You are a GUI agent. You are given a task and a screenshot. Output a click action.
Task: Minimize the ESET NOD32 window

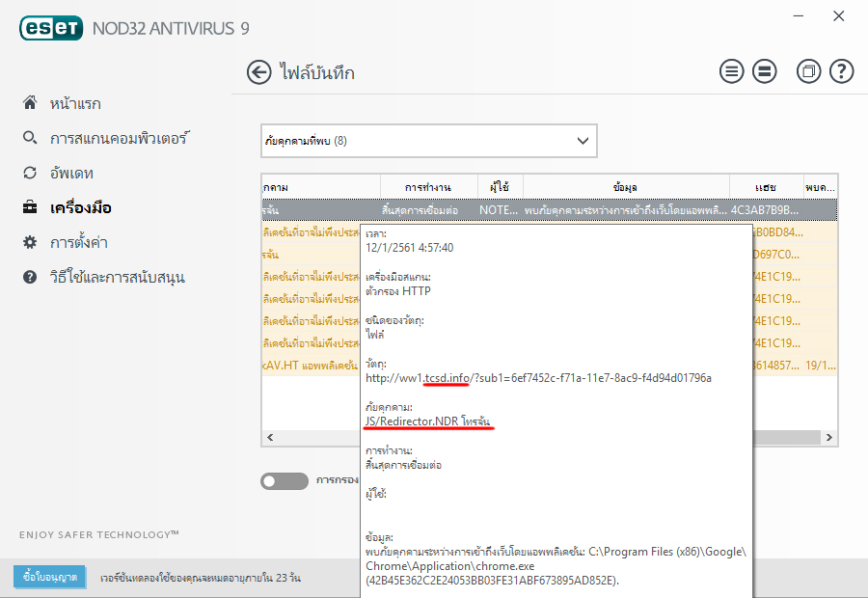click(x=799, y=16)
